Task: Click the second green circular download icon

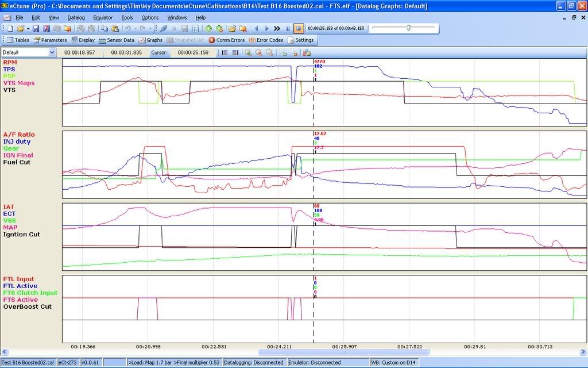Action: click(219, 29)
